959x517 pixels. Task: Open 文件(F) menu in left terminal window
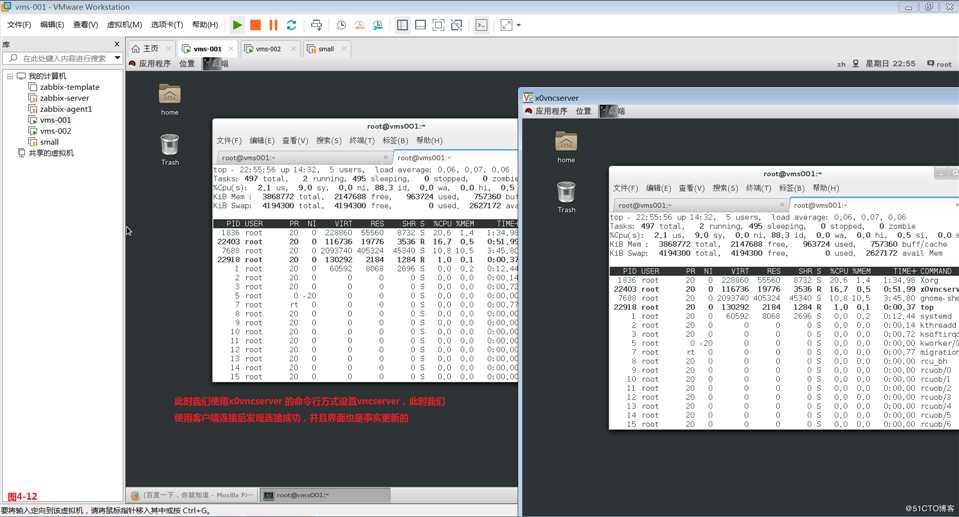click(229, 141)
